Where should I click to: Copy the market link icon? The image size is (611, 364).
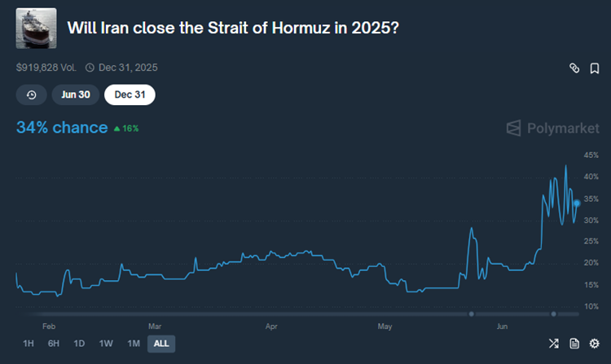coord(574,68)
